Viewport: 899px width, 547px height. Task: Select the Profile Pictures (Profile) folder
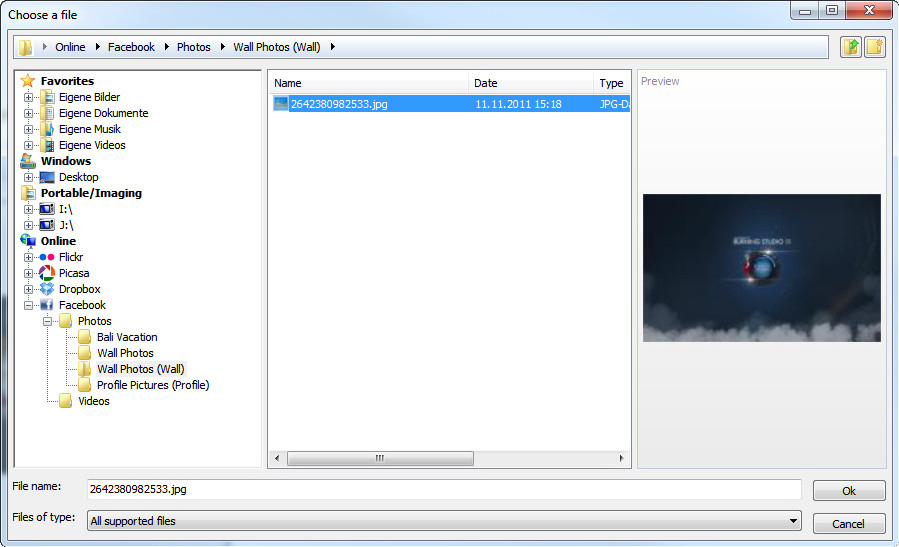tap(152, 385)
